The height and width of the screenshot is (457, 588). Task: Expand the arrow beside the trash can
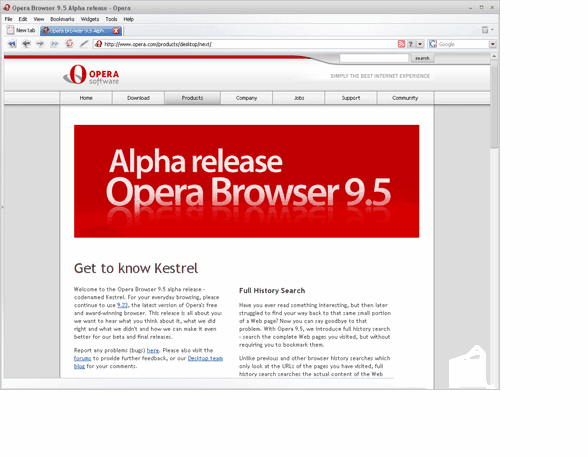pyautogui.click(x=492, y=30)
